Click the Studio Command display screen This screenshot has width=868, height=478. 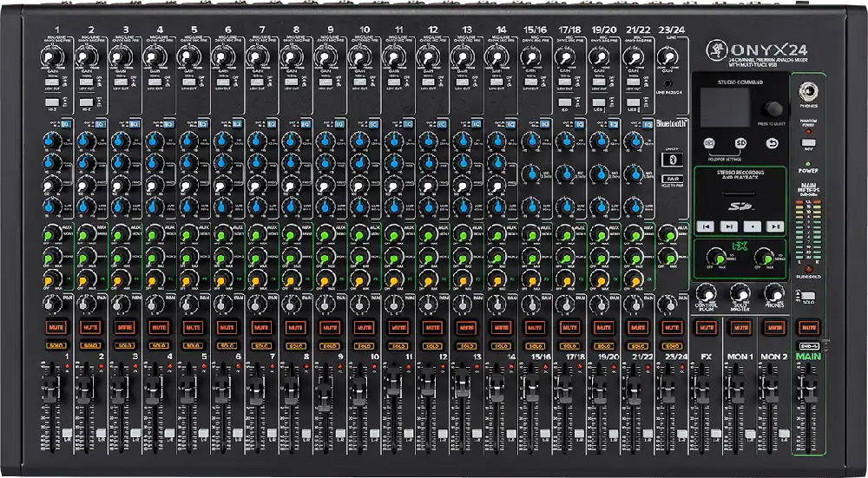tap(726, 108)
